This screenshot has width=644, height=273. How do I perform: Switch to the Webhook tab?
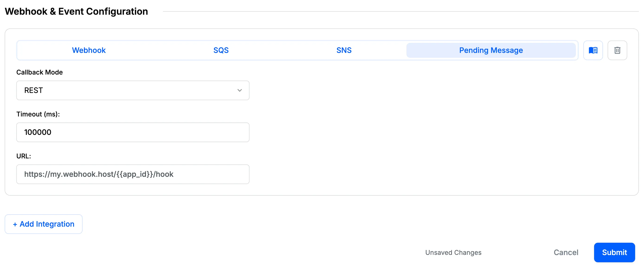coord(89,50)
